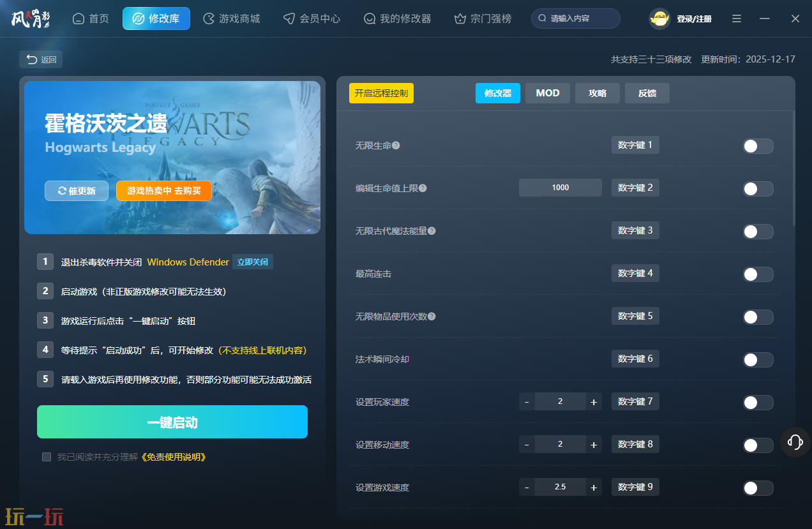Screen dimensions: 812x529
Task: Click hotkey 数字键 8 button
Action: tap(635, 444)
